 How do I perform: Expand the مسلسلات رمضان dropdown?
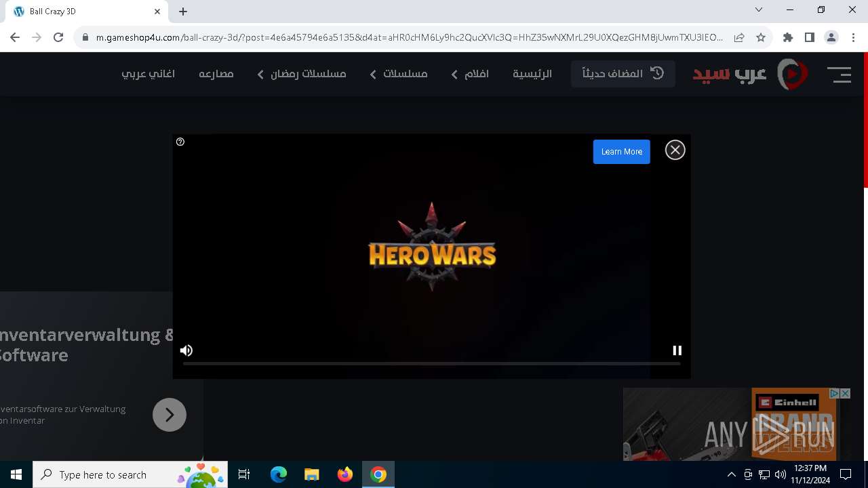tap(302, 74)
